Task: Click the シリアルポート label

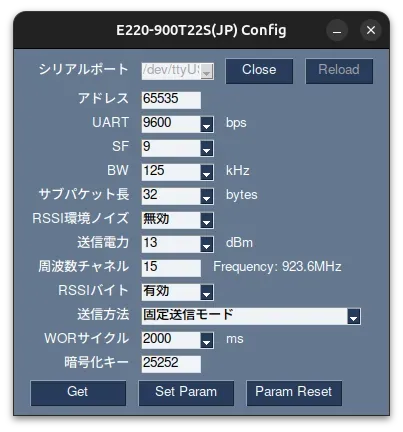Action: pyautogui.click(x=84, y=69)
